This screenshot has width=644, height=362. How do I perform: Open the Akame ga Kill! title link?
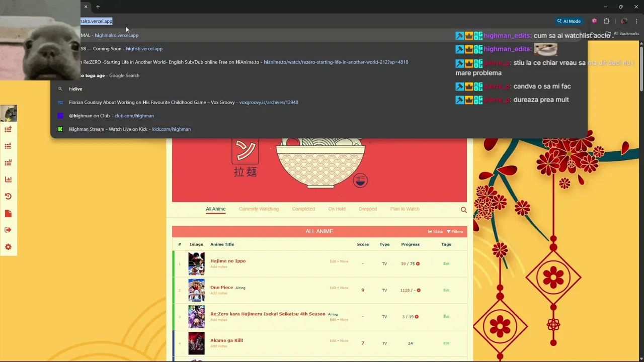(226, 340)
